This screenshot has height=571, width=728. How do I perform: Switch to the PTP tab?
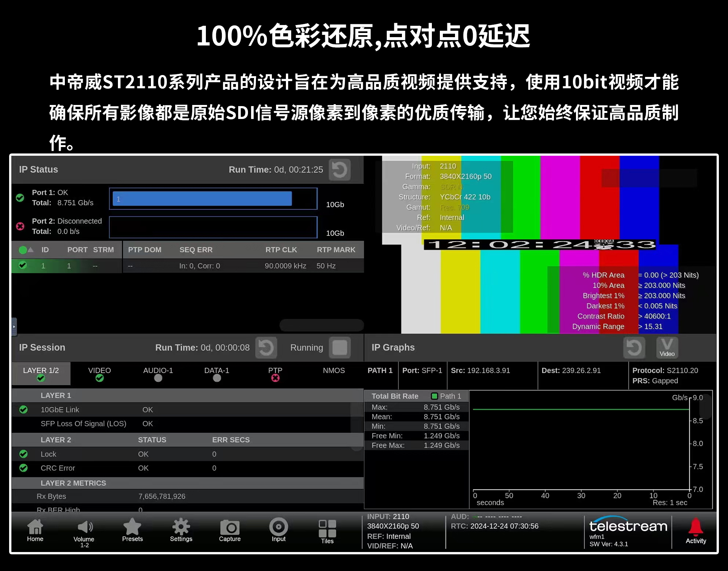275,373
